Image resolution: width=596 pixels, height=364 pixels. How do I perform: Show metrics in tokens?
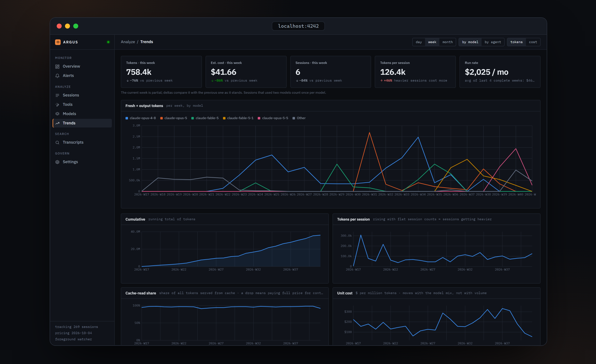tap(516, 42)
